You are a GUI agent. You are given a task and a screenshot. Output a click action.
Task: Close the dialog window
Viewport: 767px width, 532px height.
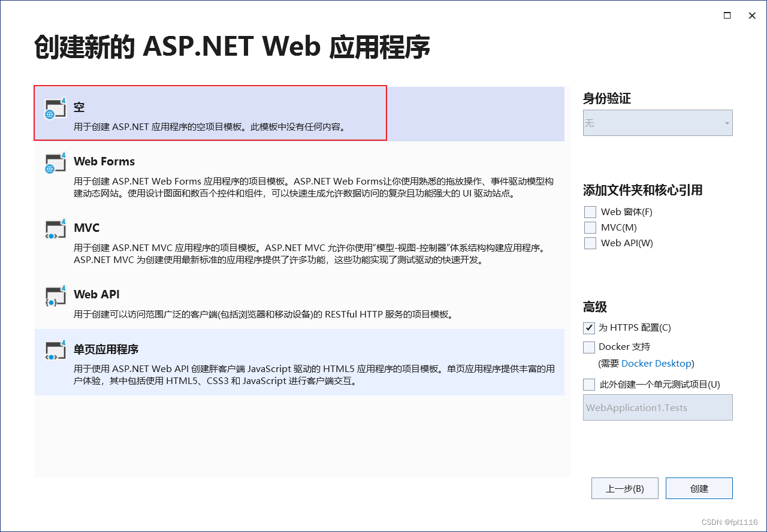point(752,16)
